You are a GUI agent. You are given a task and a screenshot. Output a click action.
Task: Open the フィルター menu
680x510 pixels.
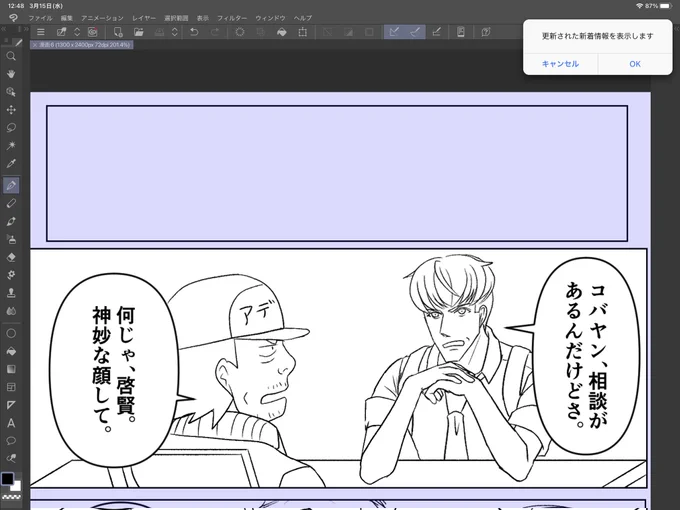point(232,18)
